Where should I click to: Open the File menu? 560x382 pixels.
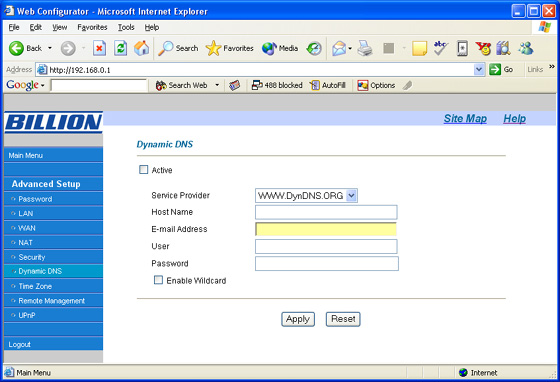pyautogui.click(x=14, y=27)
